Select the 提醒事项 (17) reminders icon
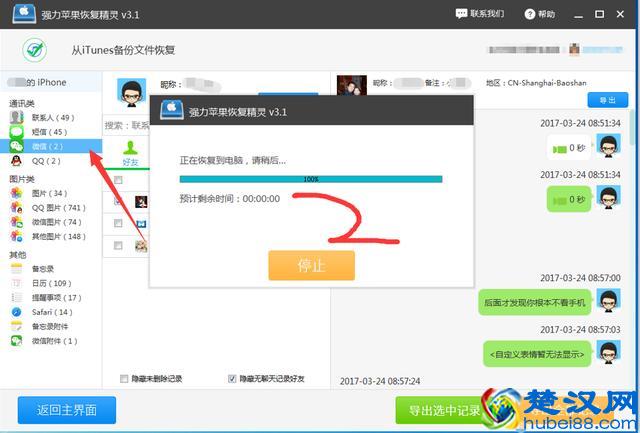This screenshot has width=640, height=433. click(x=17, y=298)
